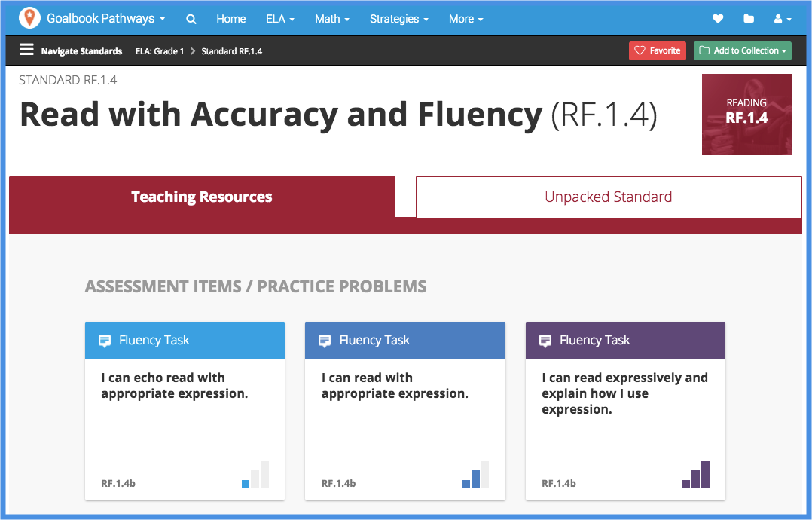Click the difficulty bar chart on the purple card

(696, 475)
